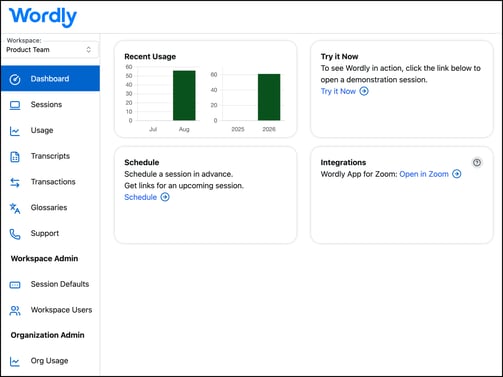503x377 pixels.
Task: Click the Try it Now link
Action: (x=338, y=91)
